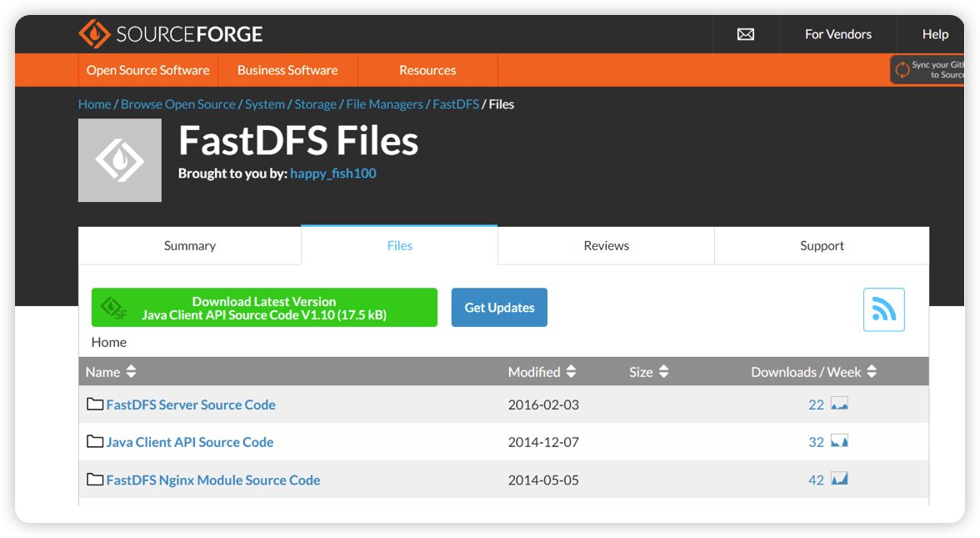Open the Open Source Software menu
980x538 pixels.
tap(148, 70)
